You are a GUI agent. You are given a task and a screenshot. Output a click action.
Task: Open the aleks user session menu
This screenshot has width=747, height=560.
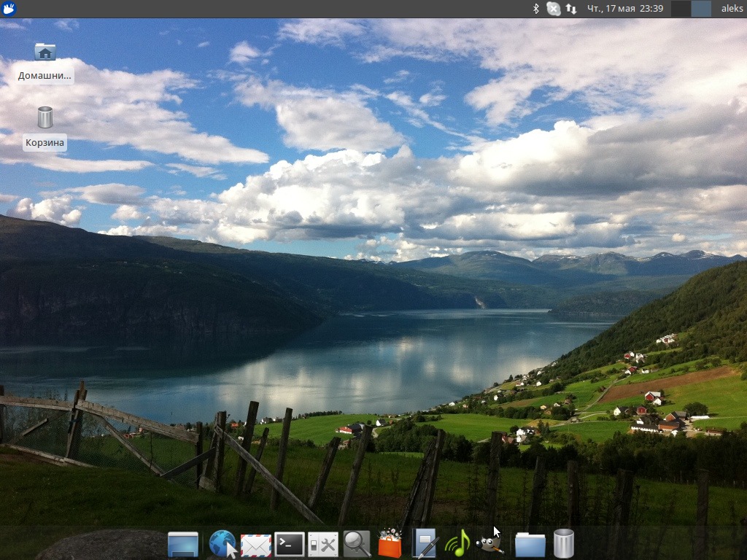[732, 9]
